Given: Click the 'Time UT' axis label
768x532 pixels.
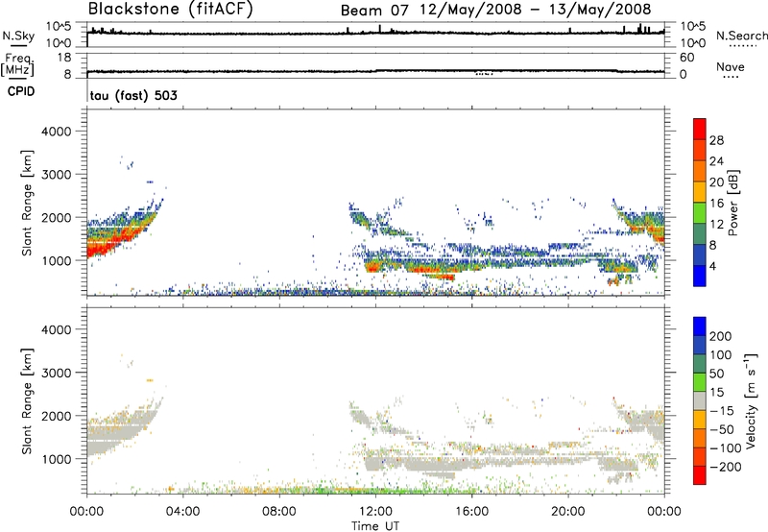Looking at the screenshot, I should tap(375, 525).
